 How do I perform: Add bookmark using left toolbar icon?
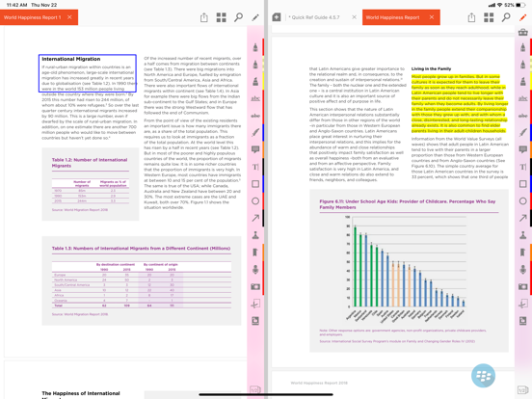coord(255,253)
